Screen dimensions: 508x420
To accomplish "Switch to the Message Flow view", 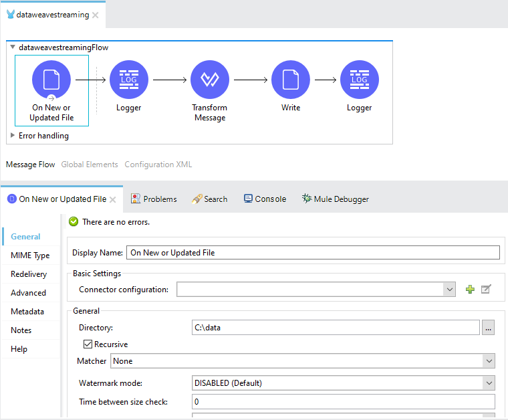I will point(31,165).
